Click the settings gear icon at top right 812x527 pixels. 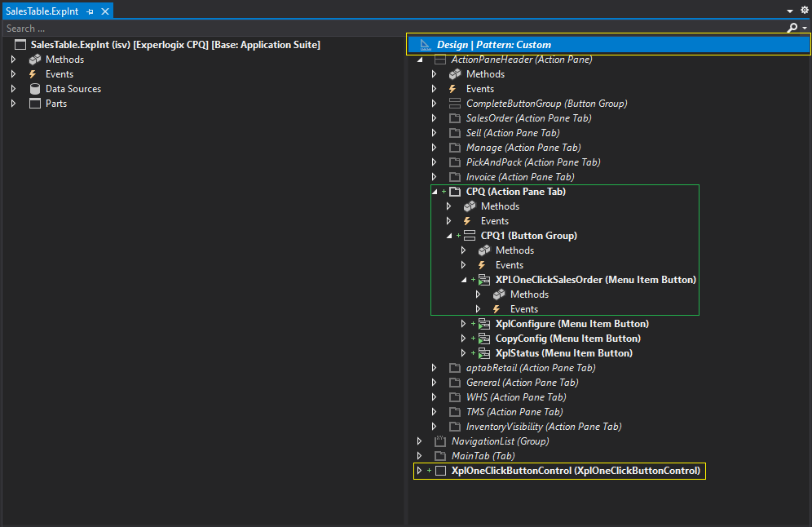[x=804, y=10]
